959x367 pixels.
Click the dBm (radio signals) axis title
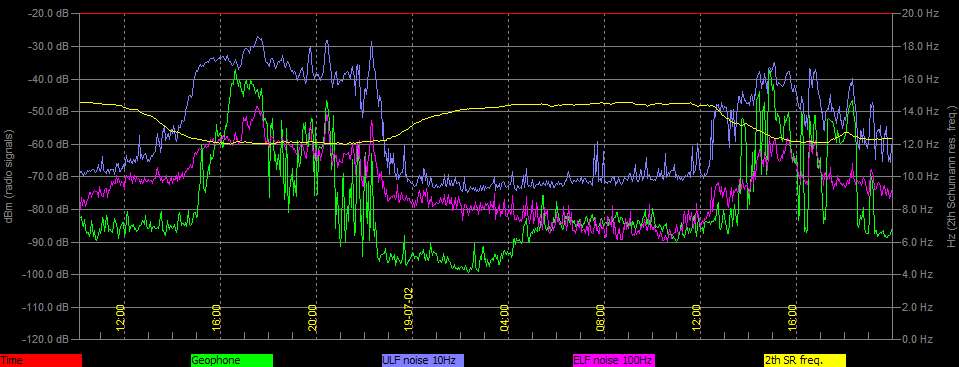tap(9, 176)
